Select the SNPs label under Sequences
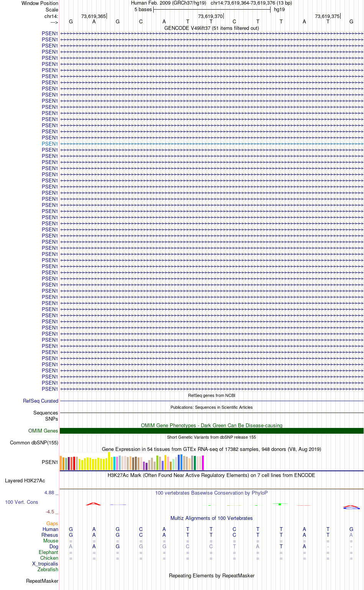 pos(52,419)
